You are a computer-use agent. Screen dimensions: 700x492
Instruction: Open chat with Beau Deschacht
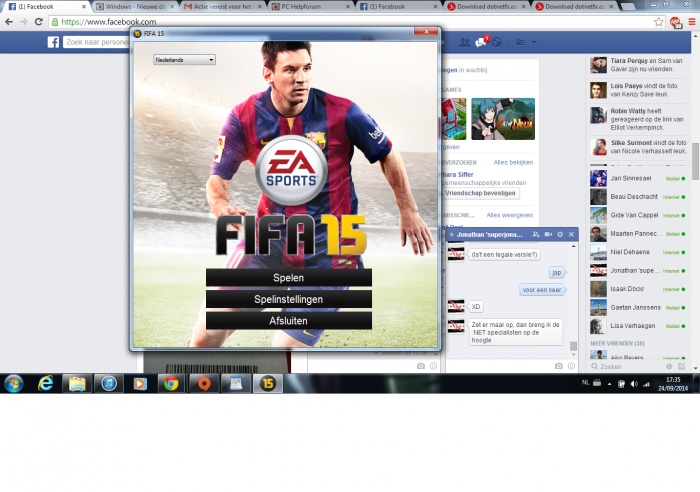[638, 197]
